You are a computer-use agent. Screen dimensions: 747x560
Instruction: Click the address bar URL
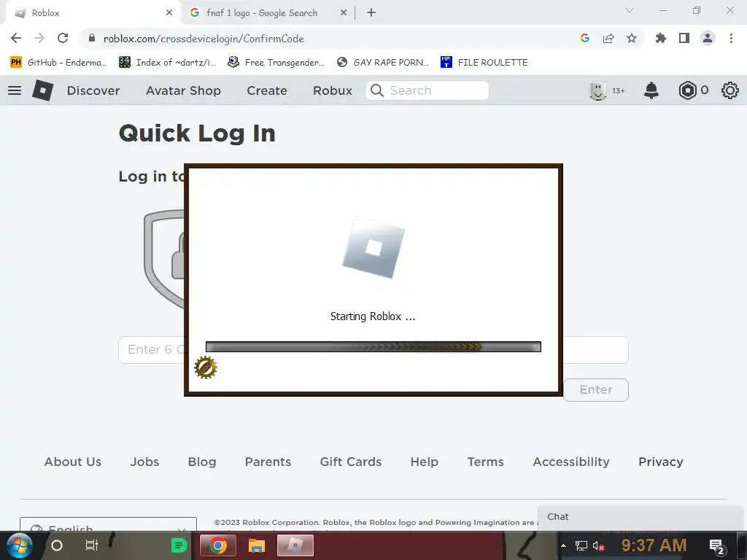click(204, 39)
